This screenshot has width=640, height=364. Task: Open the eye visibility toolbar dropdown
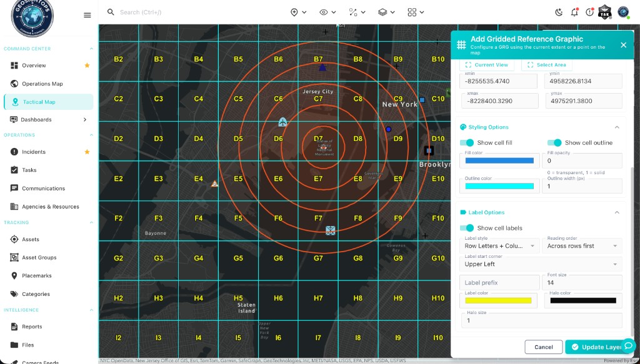(327, 12)
